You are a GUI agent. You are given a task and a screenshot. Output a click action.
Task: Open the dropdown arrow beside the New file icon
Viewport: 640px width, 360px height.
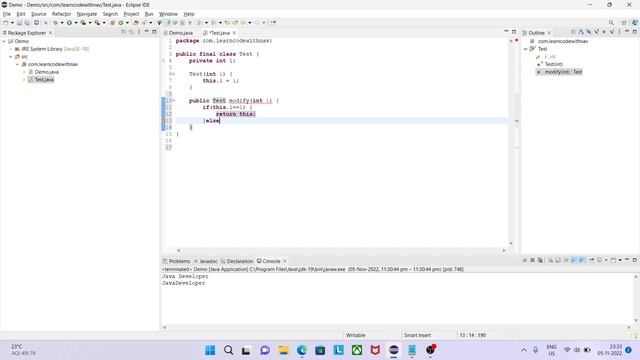click(x=12, y=23)
